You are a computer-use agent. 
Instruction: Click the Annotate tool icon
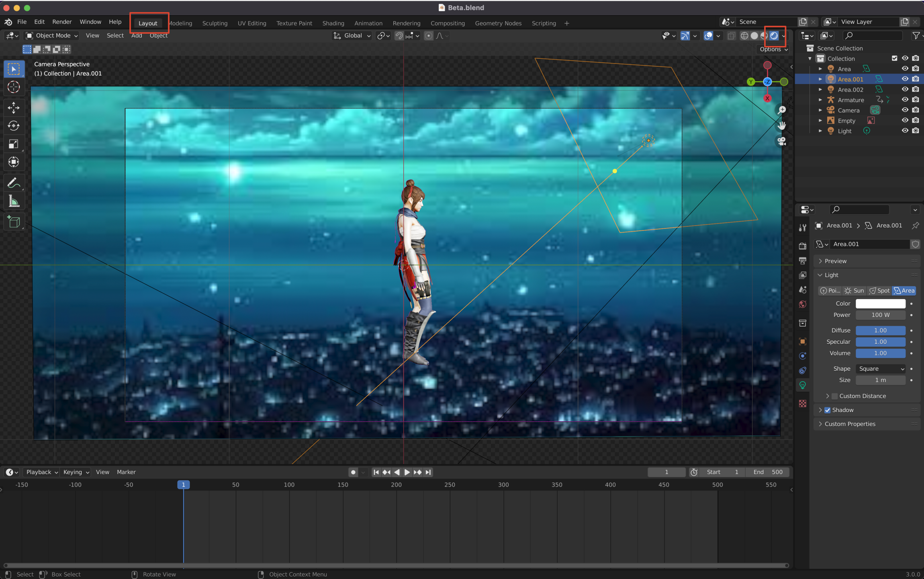click(13, 183)
